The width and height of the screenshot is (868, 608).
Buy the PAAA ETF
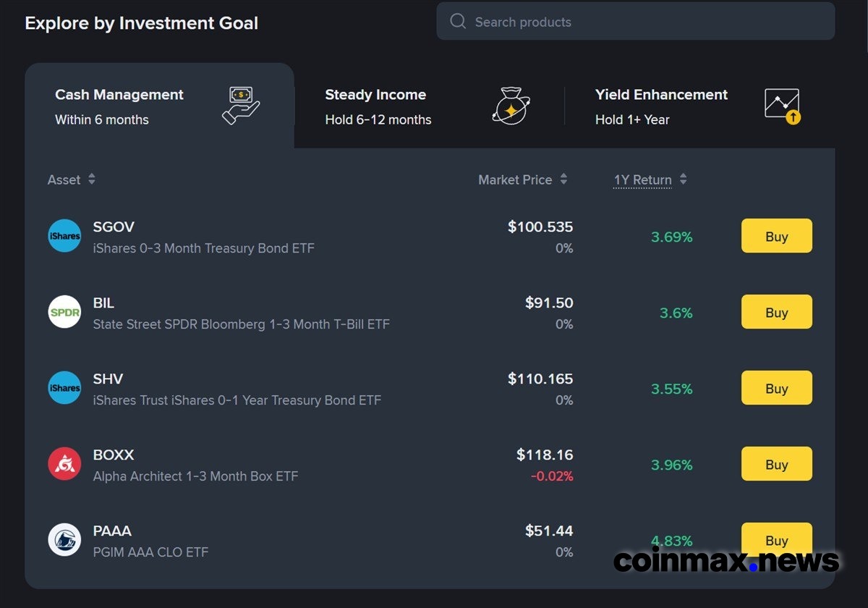[x=777, y=540]
